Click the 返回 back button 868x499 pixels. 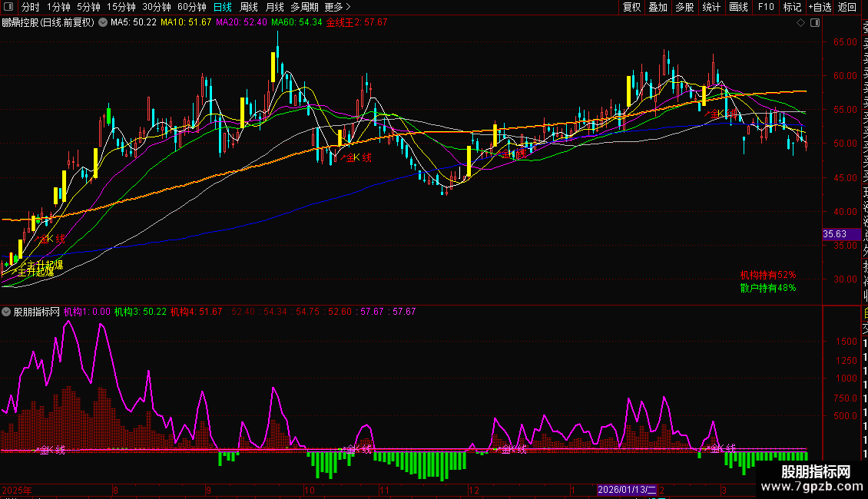[847, 7]
